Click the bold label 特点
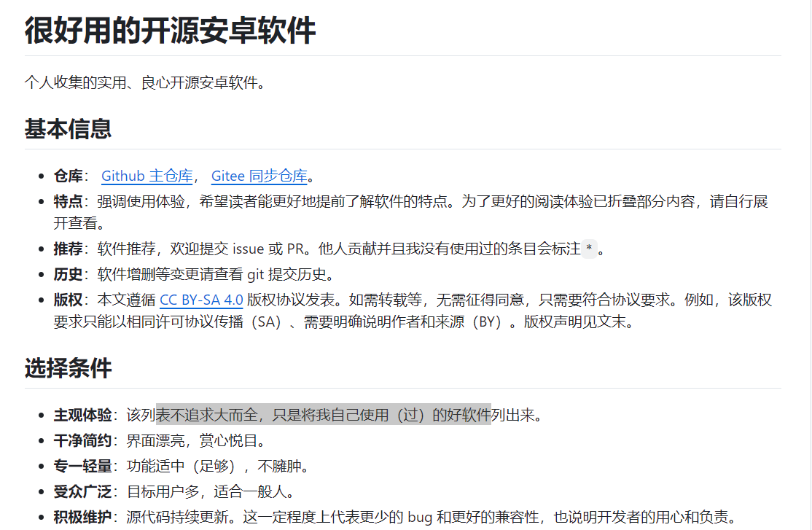This screenshot has width=812, height=530. pyautogui.click(x=68, y=201)
